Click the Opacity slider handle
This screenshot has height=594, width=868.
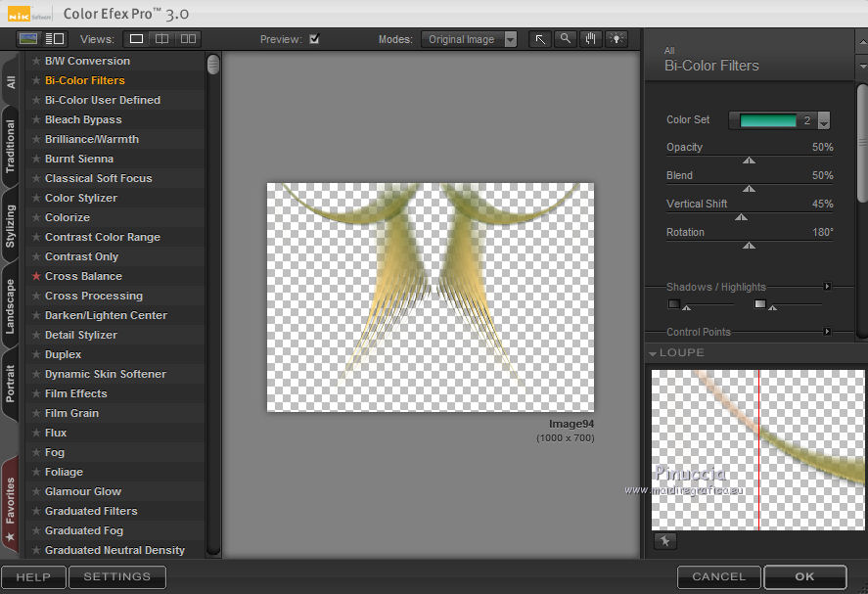click(x=750, y=160)
